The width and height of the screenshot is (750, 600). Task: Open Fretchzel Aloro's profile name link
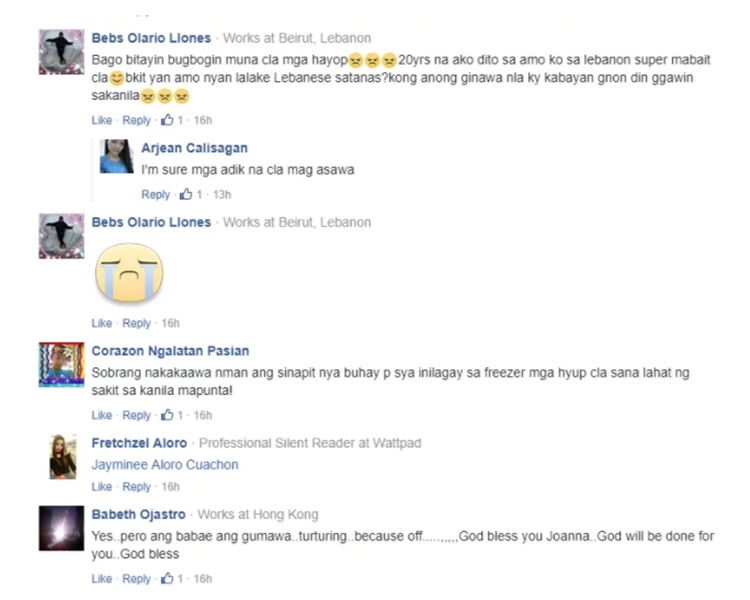[x=139, y=443]
